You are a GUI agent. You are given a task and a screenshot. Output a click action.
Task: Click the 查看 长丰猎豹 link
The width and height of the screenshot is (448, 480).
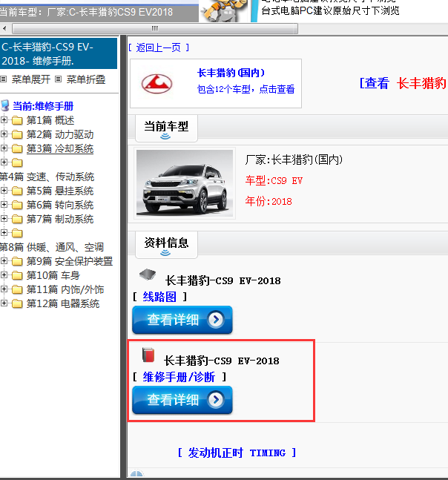tap(403, 83)
